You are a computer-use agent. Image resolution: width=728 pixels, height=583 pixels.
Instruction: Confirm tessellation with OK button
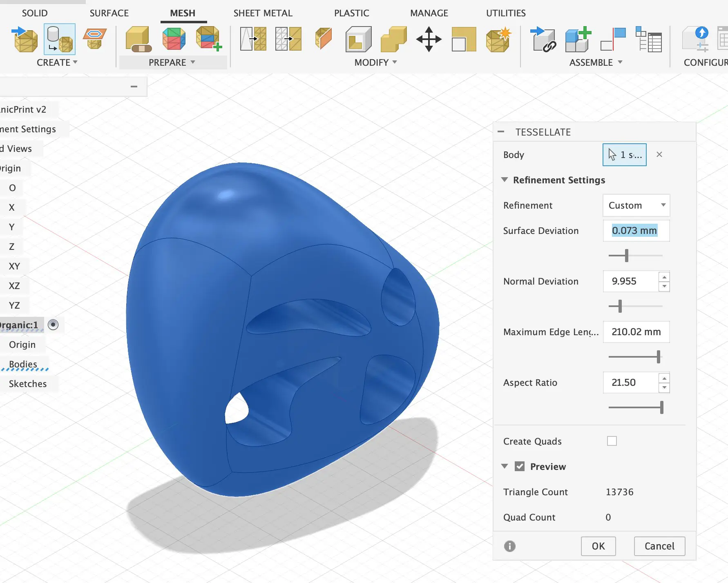[x=598, y=546]
